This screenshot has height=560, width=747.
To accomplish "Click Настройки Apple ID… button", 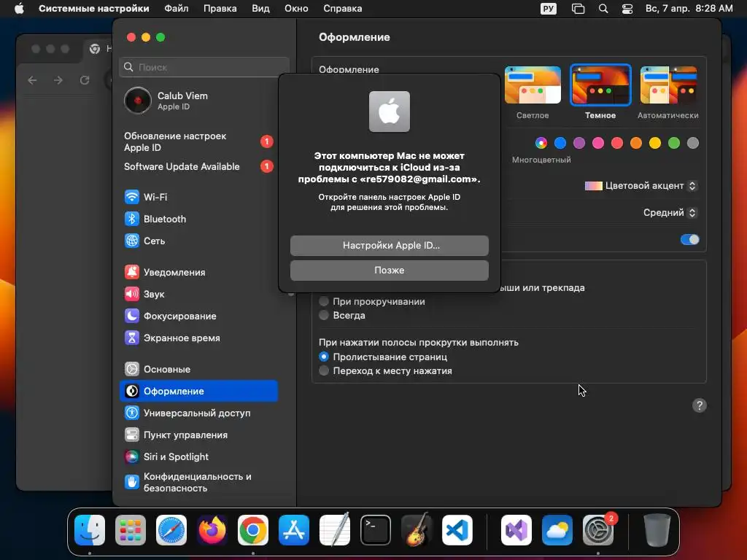I will (x=390, y=245).
